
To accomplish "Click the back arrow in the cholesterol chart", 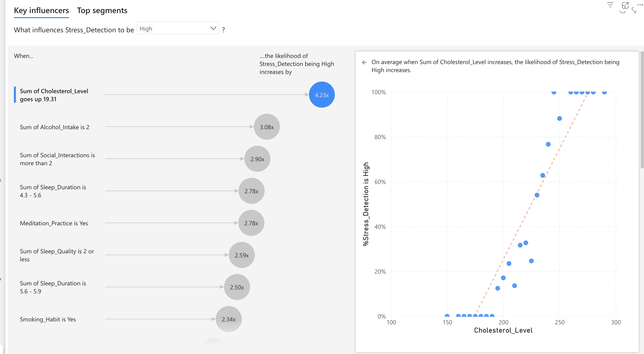I will pos(364,62).
